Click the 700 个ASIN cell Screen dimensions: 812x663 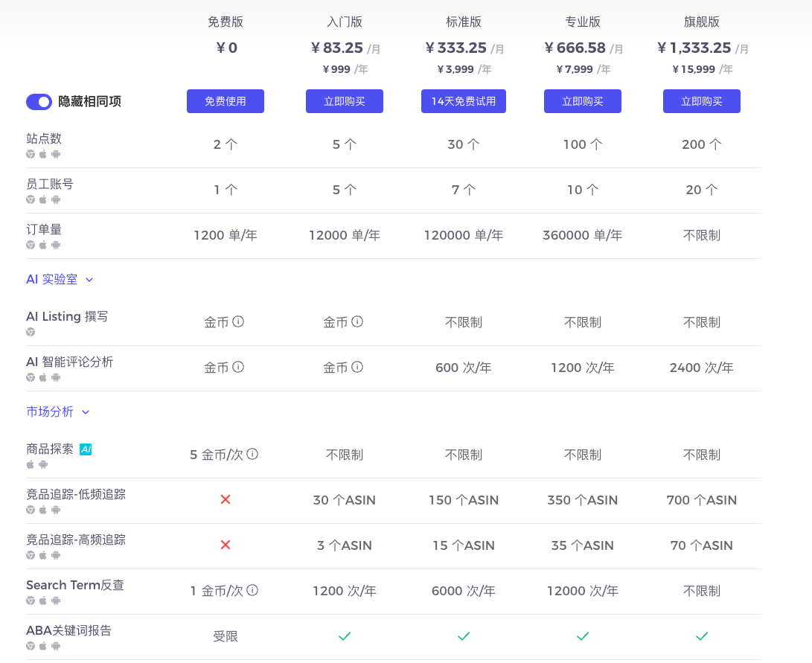702,500
